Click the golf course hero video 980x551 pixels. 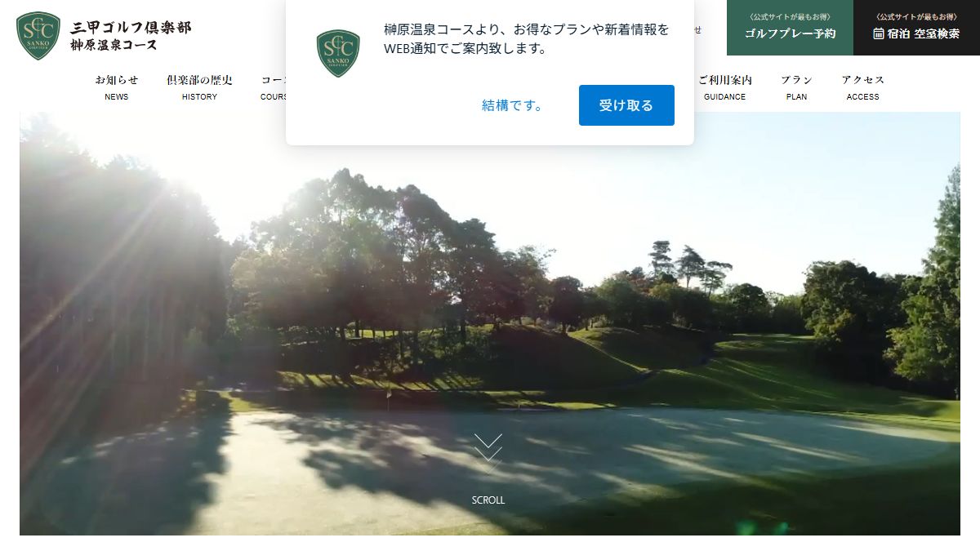(490, 324)
